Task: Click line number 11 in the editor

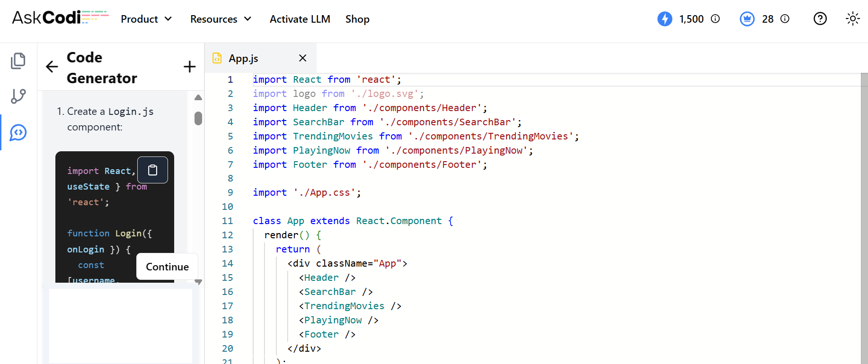Action: (227, 221)
